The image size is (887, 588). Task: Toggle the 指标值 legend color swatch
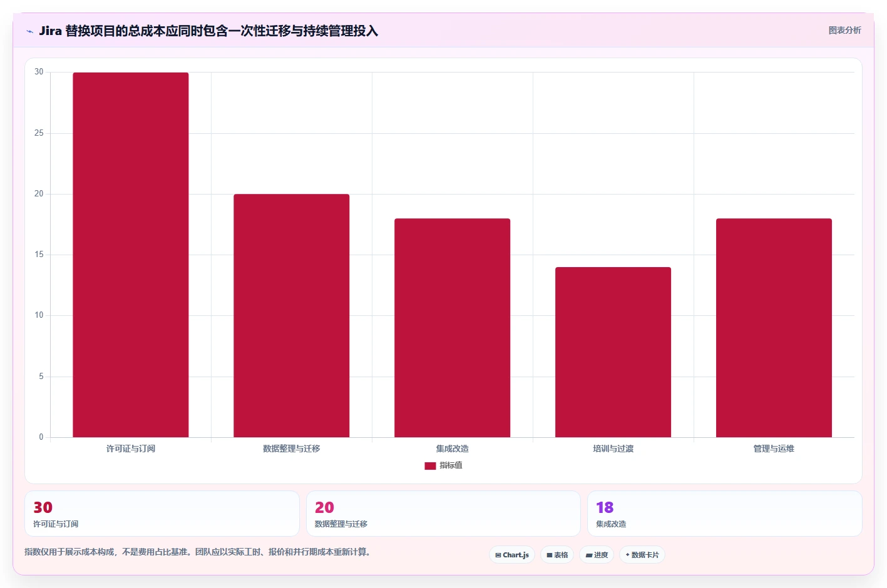coord(430,465)
